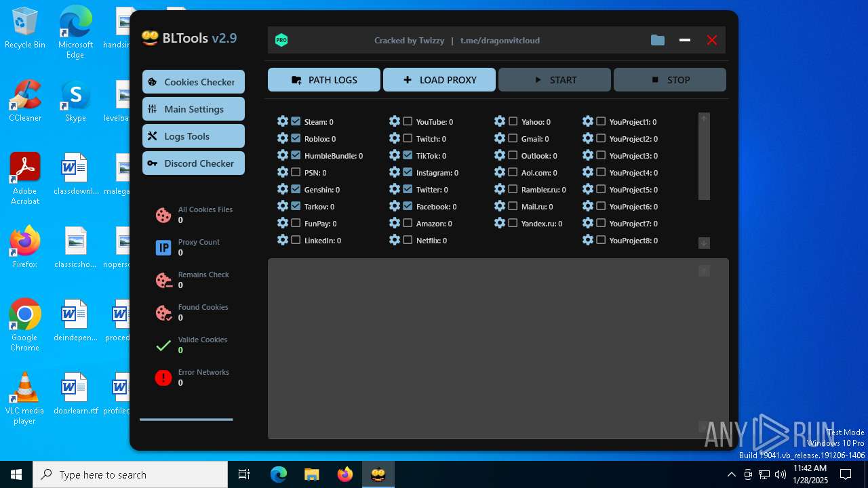
Task: Open settings gear for Genshin
Action: (x=283, y=189)
